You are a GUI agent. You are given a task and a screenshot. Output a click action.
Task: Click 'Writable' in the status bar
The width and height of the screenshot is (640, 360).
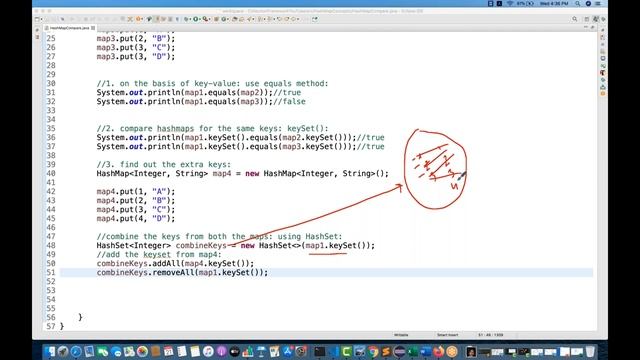(401, 335)
